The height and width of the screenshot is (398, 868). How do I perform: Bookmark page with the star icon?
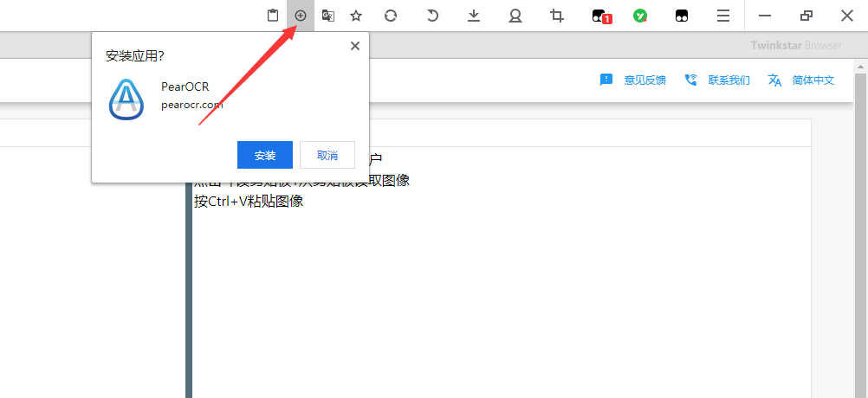tap(356, 16)
